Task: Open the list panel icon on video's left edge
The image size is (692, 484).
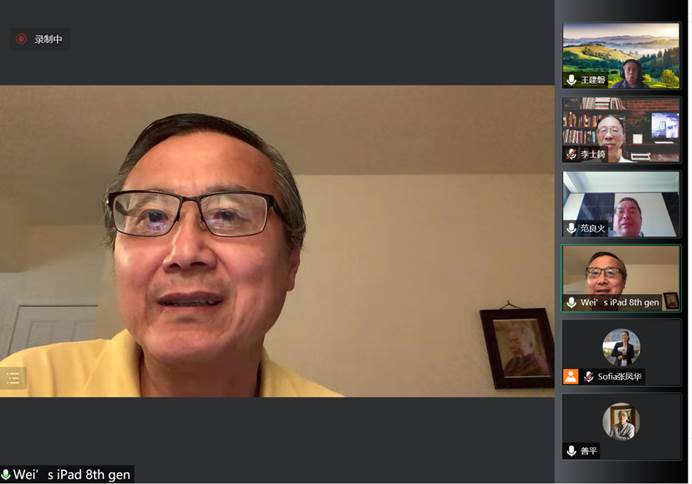Action: tap(13, 378)
